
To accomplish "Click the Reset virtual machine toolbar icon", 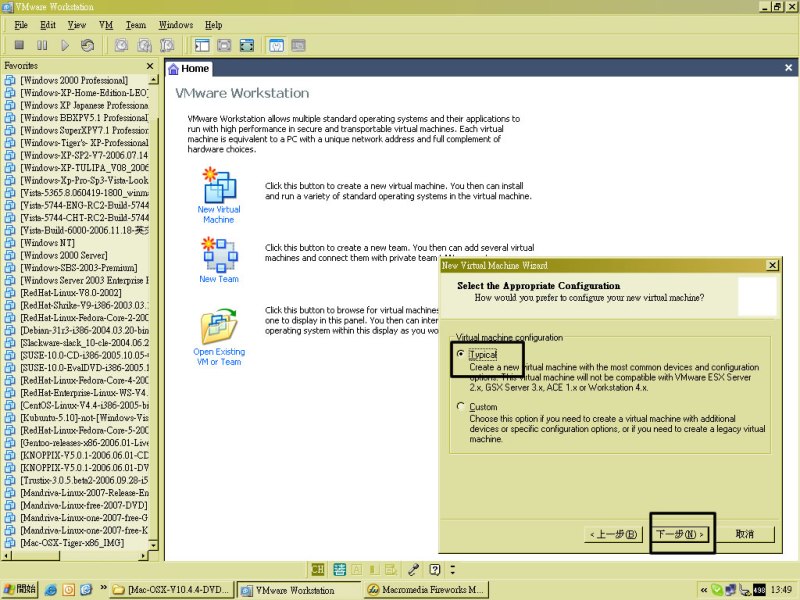I will tap(87, 45).
